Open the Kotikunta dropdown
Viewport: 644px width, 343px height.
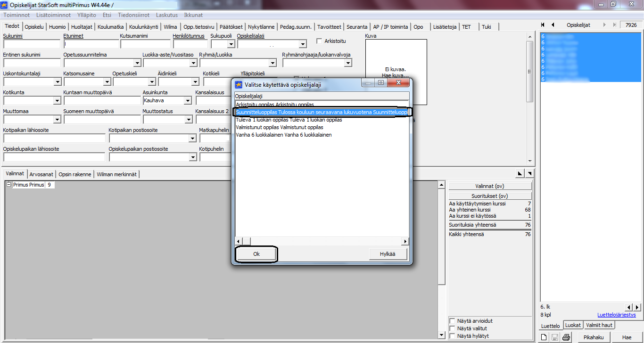57,101
